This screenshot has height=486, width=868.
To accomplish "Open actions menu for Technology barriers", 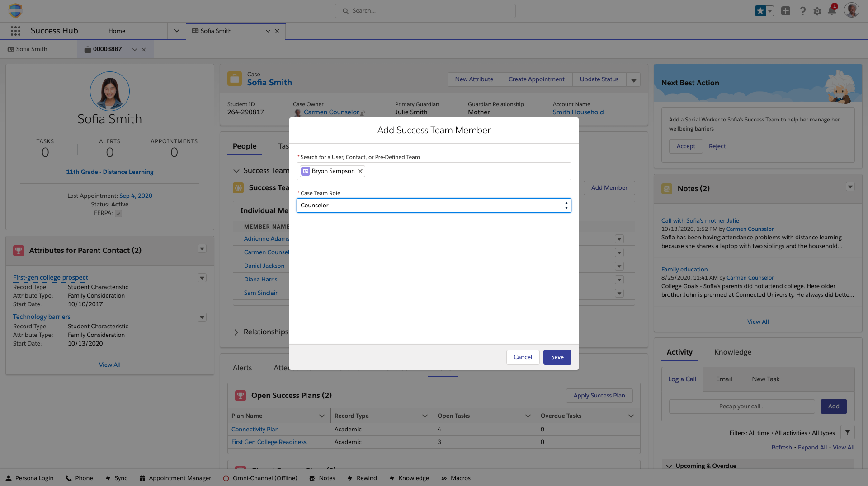I will point(202,318).
